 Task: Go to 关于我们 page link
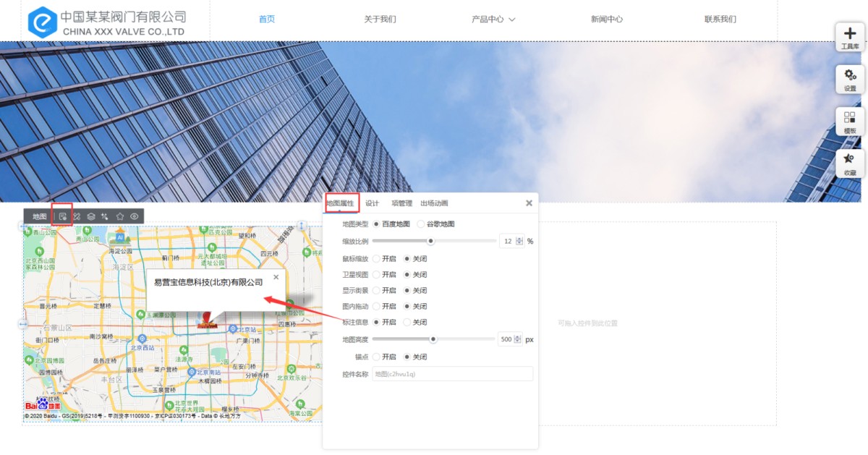[380, 20]
